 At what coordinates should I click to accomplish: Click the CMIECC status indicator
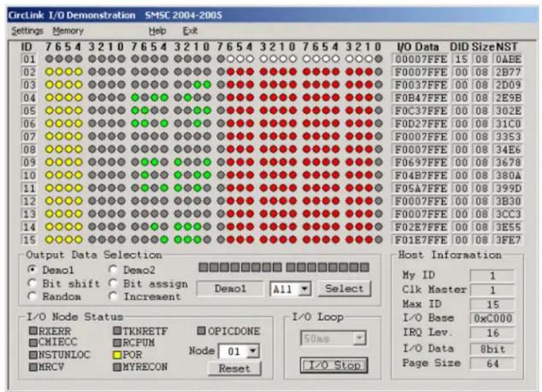point(33,342)
